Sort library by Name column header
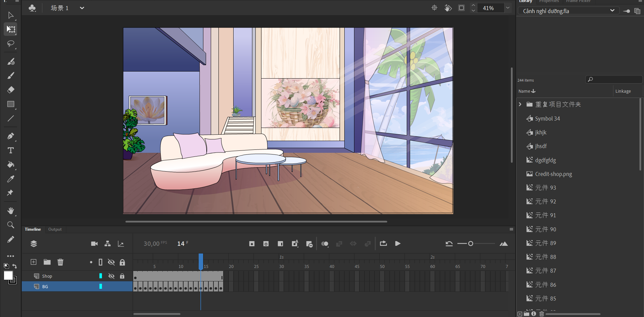The height and width of the screenshot is (317, 644). (527, 91)
